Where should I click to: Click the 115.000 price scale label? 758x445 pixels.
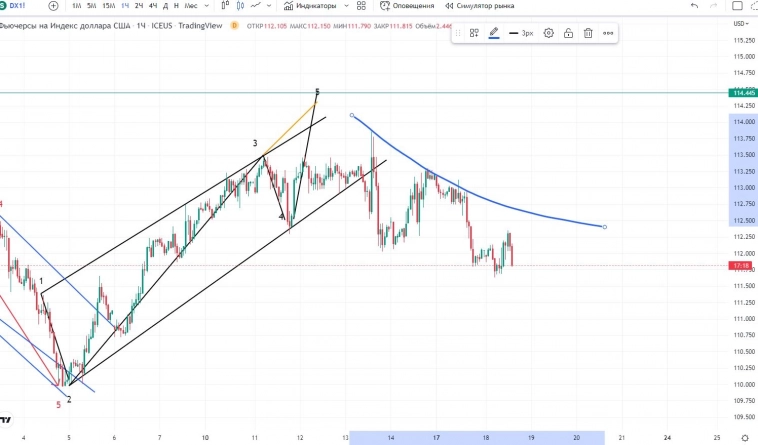[744, 57]
